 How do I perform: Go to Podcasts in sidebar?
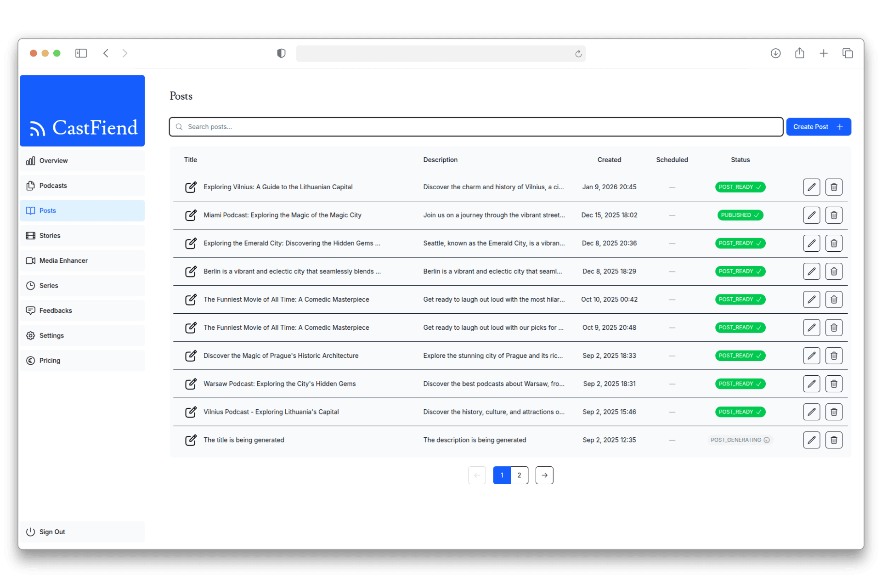82,186
